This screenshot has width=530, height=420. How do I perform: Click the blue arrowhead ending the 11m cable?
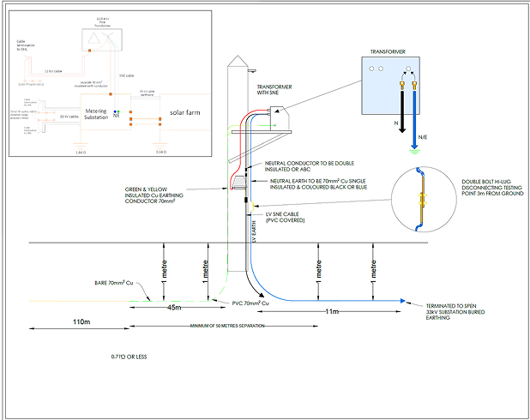(x=402, y=301)
